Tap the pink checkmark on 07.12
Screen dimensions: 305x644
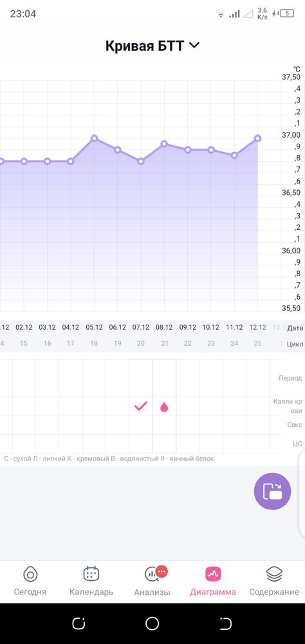click(x=141, y=406)
